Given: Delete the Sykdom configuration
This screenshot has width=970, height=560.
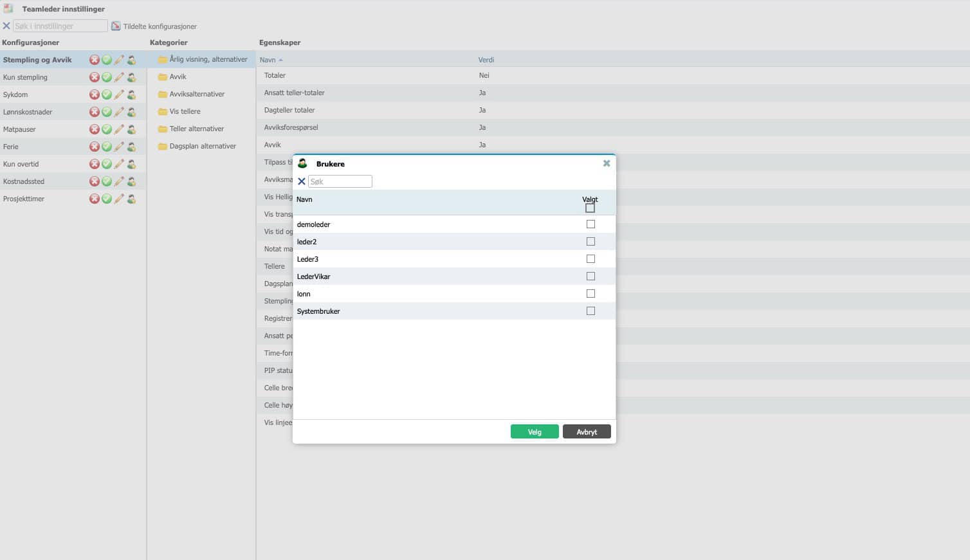Looking at the screenshot, I should tap(95, 95).
